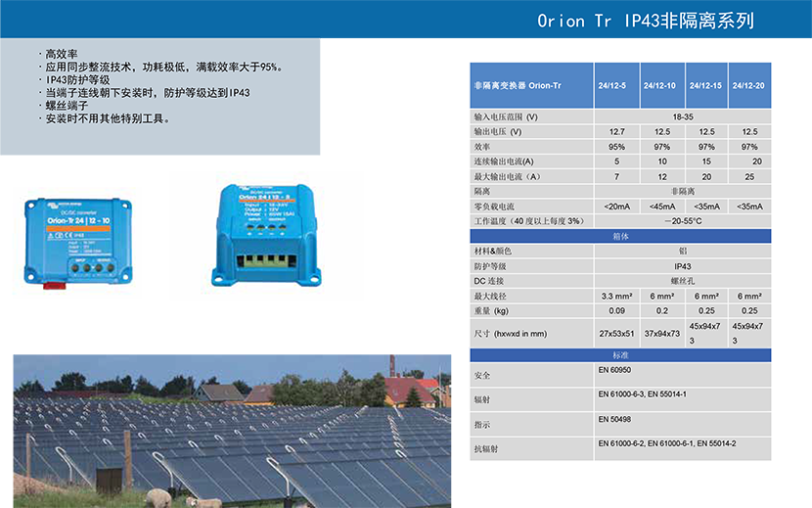Select the 24/12-15 column header

pos(706,86)
